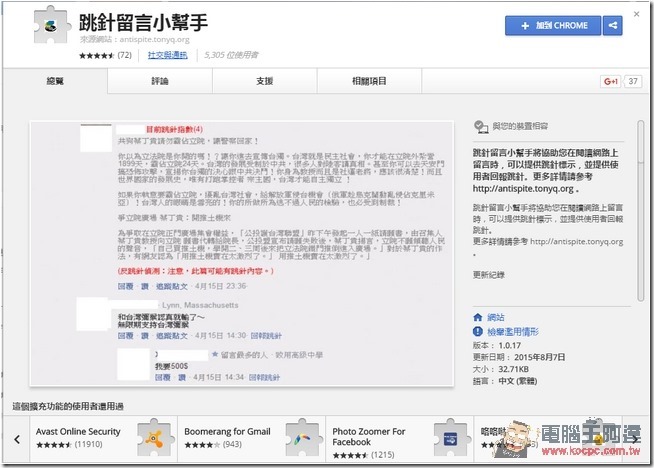Viewport: 654px width, 468px height.
Task: Open Photo Zoomer For Facebook extension title
Action: point(369,437)
